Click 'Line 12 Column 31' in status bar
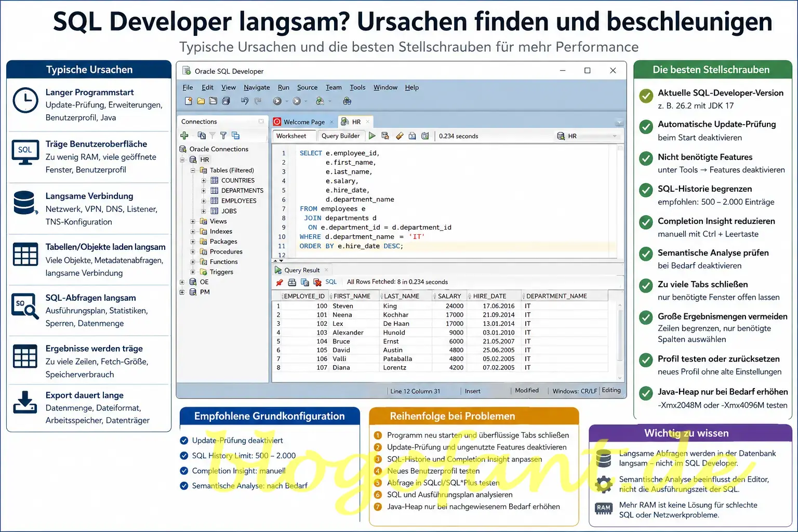Screen dimensions: 798x532 415,391
